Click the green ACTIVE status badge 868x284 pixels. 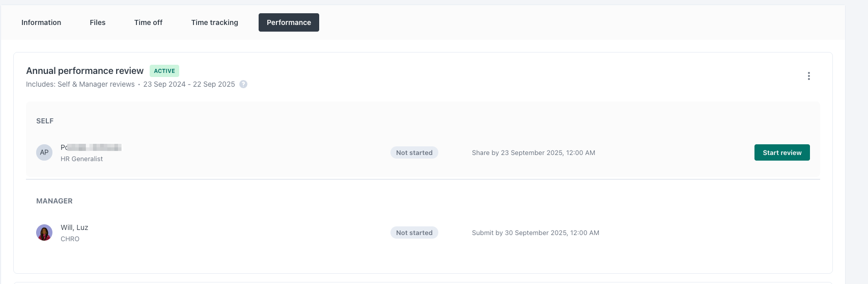(164, 71)
